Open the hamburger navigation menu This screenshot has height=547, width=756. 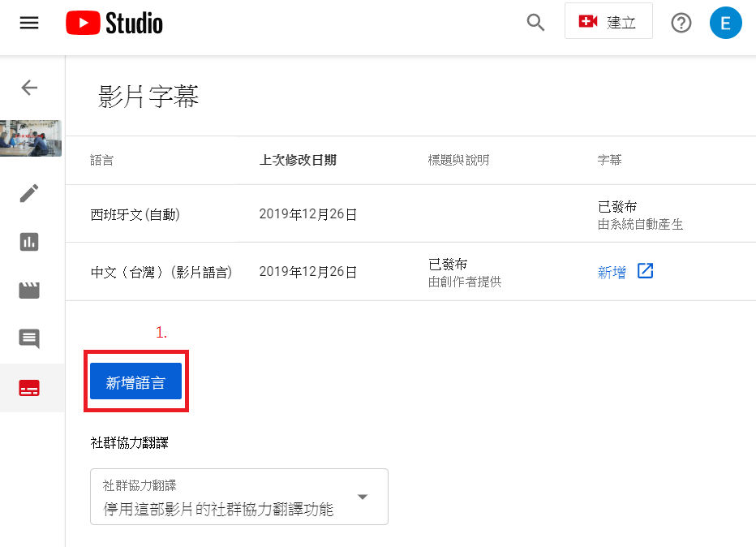[x=29, y=23]
